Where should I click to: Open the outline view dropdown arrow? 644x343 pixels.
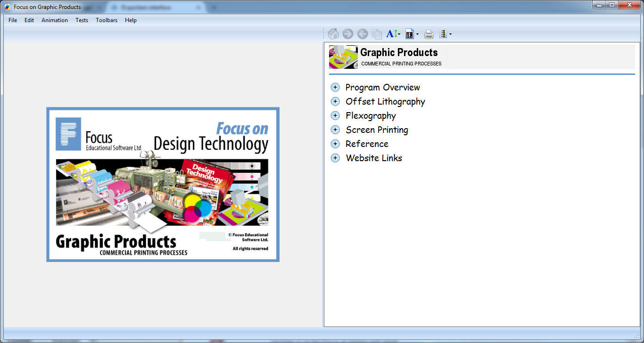pyautogui.click(x=450, y=34)
